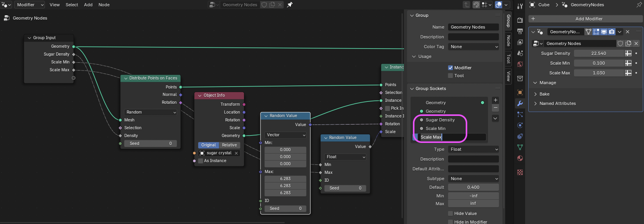Unlink node group with header X icon
Image resolution: width=644 pixels, height=224 pixels.
point(280,5)
